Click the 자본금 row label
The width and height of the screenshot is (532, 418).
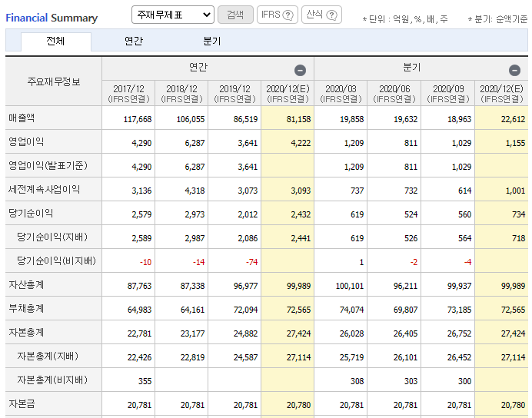(x=22, y=403)
